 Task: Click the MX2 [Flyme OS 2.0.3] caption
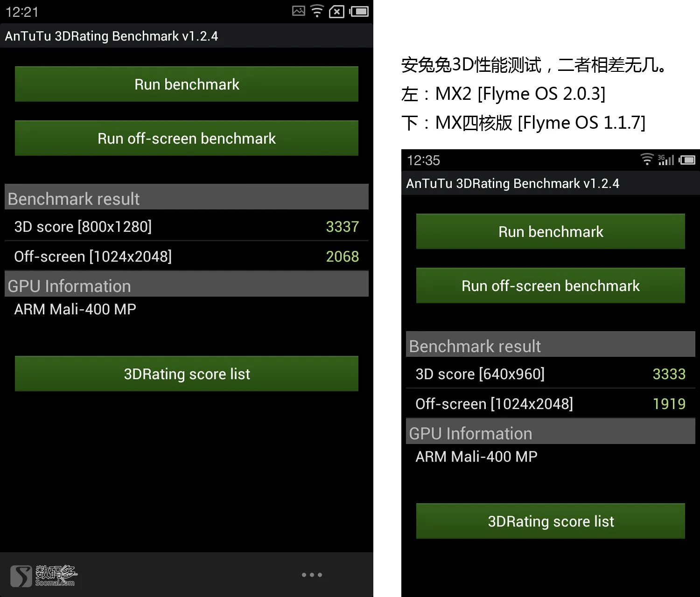click(520, 94)
